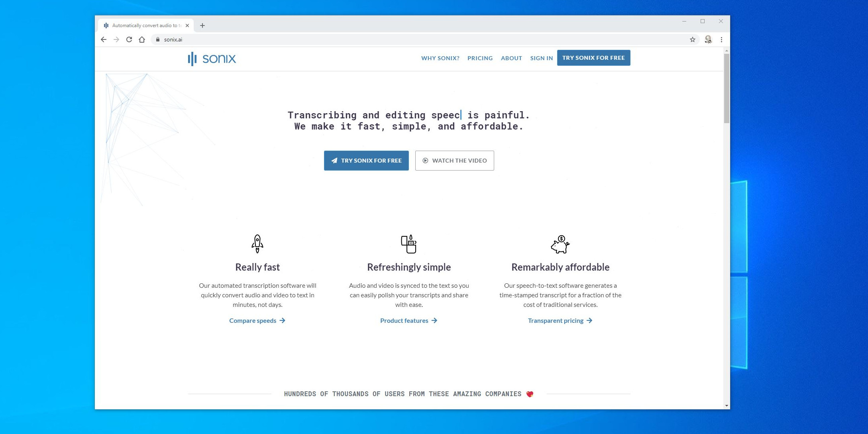Click the 'SIGN IN' navigation tab

541,57
